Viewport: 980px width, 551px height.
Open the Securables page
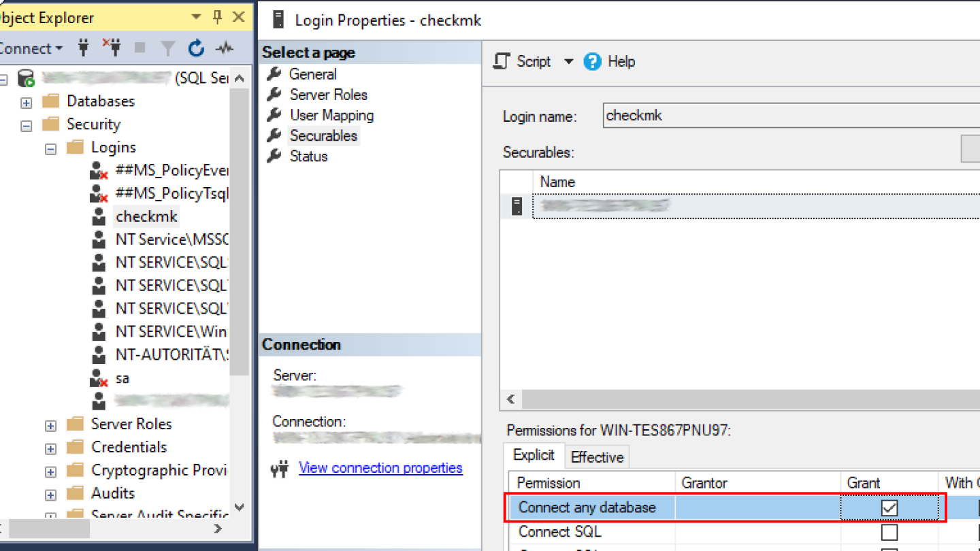[x=323, y=135]
